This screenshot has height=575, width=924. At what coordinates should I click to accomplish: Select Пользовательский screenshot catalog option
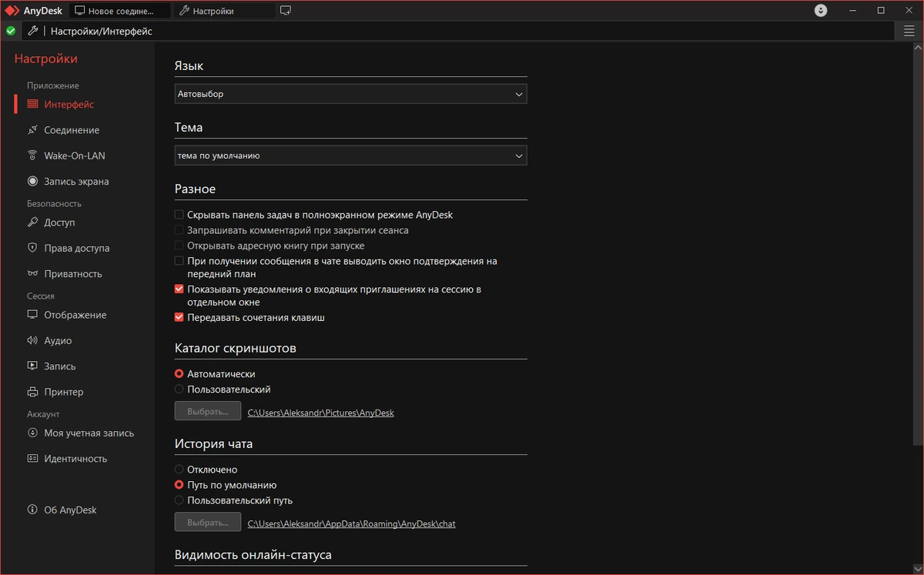(x=179, y=389)
